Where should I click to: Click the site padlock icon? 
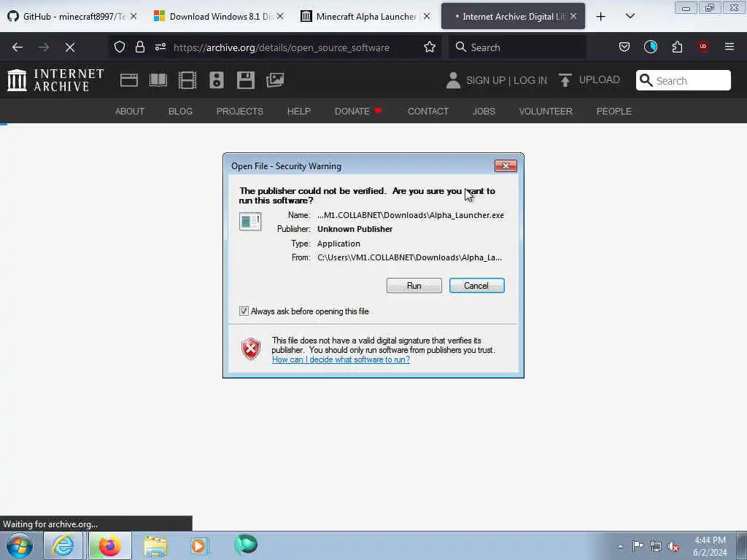click(x=139, y=47)
